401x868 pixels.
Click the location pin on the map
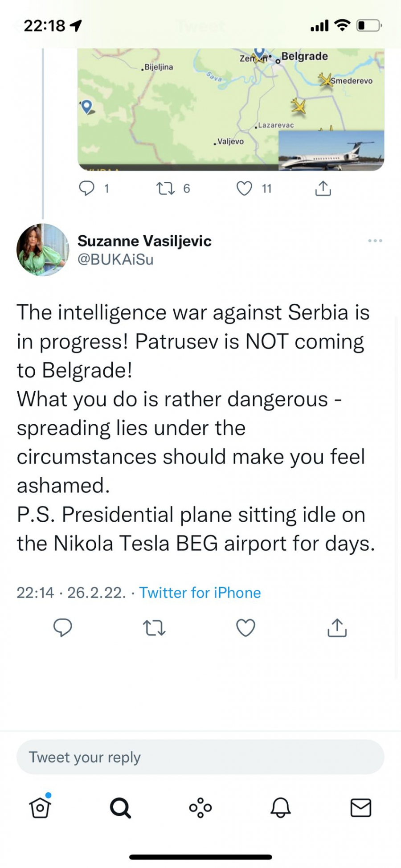87,107
